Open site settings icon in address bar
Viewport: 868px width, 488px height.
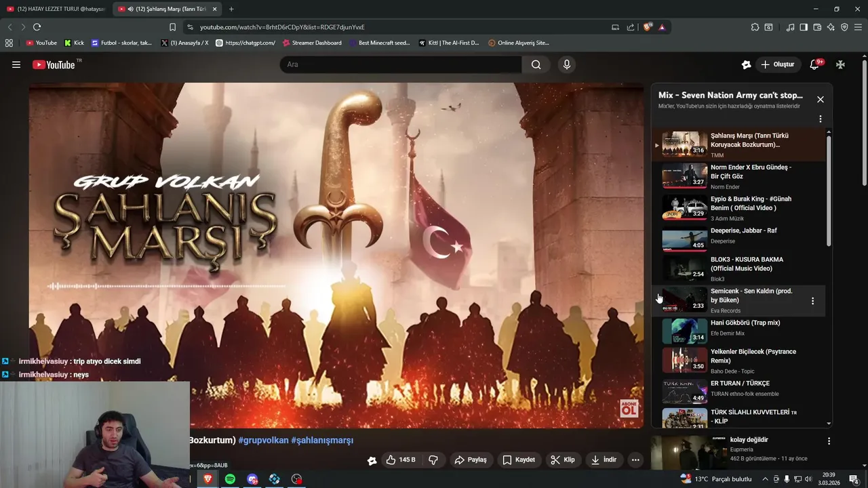point(190,27)
